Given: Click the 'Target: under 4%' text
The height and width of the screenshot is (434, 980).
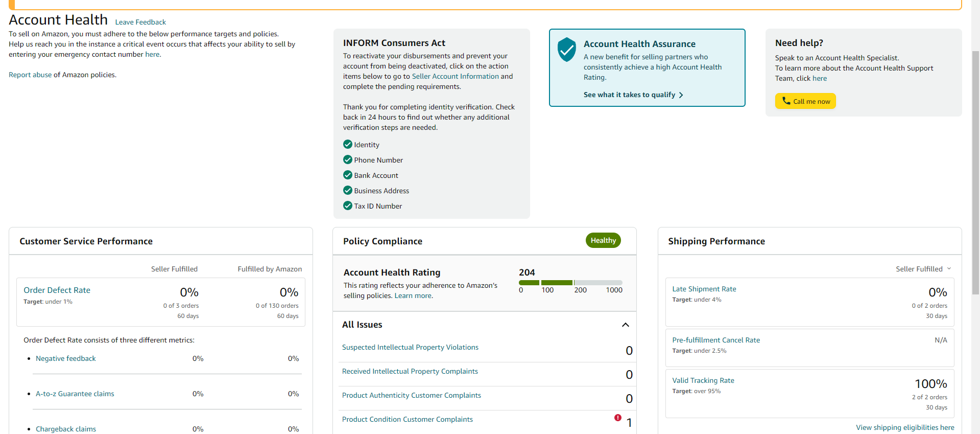Looking at the screenshot, I should coord(697,300).
